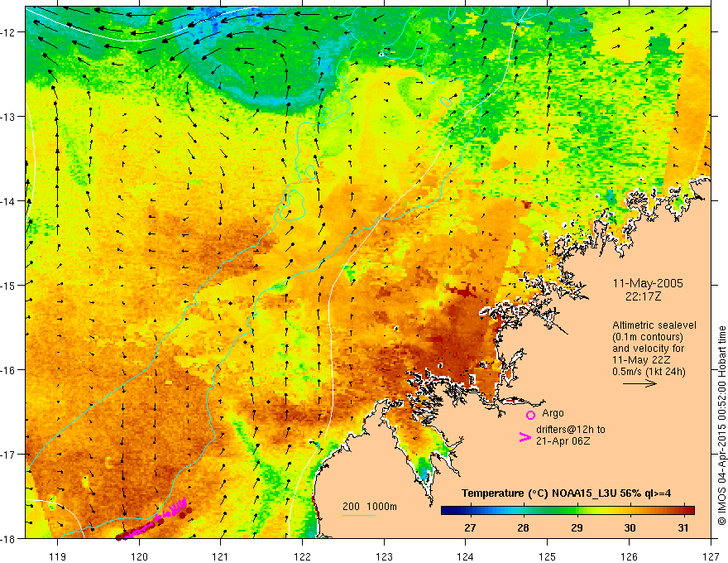Click the longitude axis label 127
The height and width of the screenshot is (563, 728).
click(711, 556)
